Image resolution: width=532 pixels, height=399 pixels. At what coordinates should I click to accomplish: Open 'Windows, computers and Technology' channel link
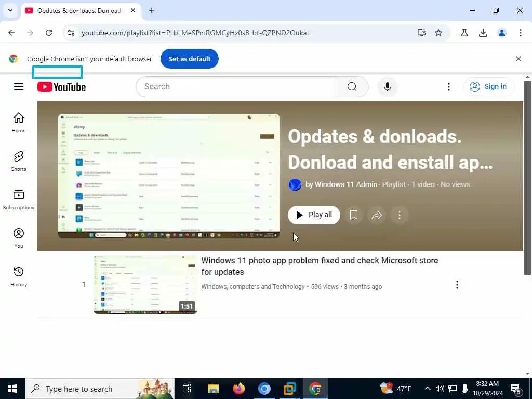point(253,287)
